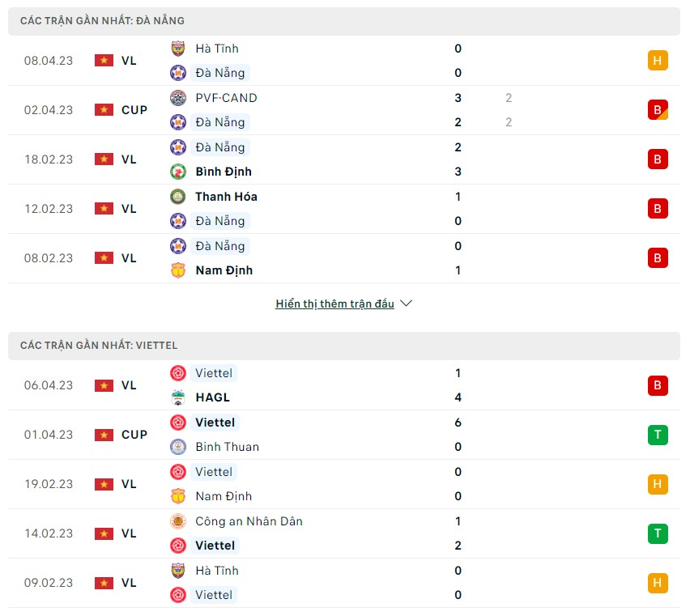Open the Nam Định team link on 08.02.23
The height and width of the screenshot is (616, 690).
[224, 270]
